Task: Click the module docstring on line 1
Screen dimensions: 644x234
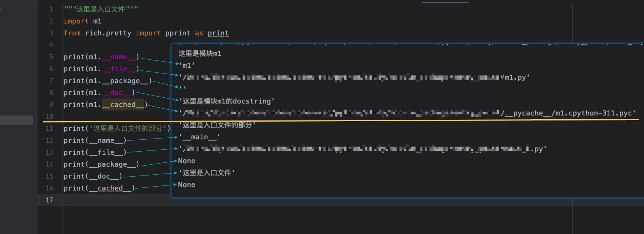Action: tap(101, 9)
